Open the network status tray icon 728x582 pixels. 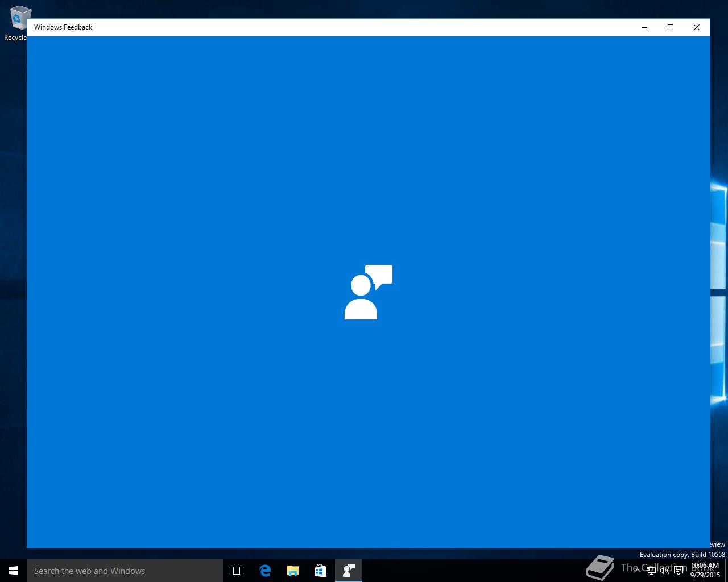651,571
